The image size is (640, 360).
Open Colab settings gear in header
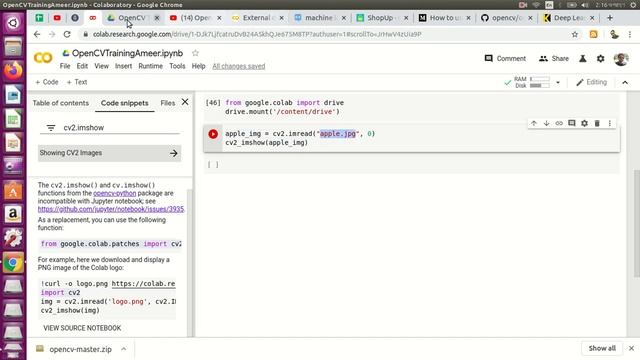pos(600,59)
